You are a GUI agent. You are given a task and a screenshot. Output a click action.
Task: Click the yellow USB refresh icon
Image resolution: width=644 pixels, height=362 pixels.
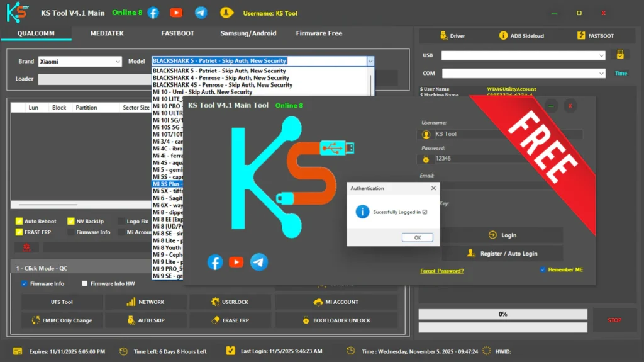point(619,55)
